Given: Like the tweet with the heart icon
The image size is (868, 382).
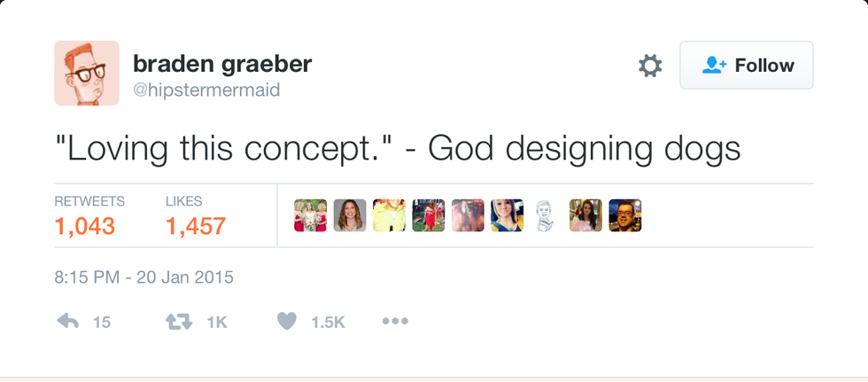Looking at the screenshot, I should pos(286,322).
